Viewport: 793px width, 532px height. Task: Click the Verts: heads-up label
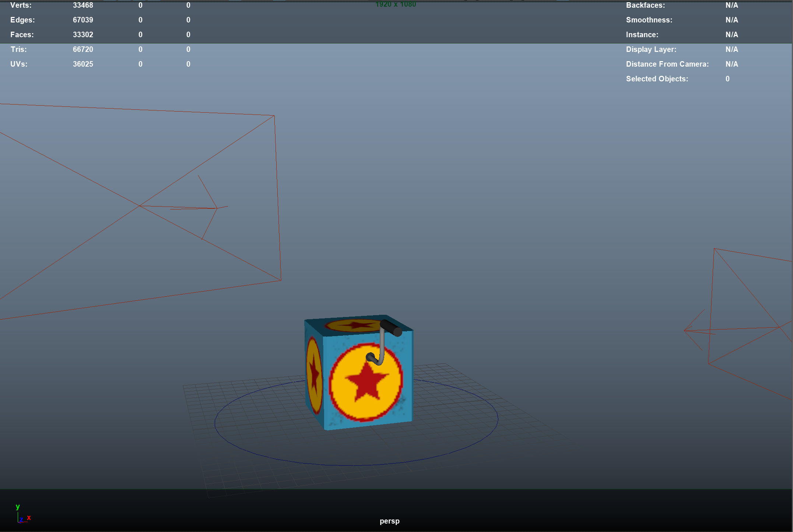(x=21, y=5)
